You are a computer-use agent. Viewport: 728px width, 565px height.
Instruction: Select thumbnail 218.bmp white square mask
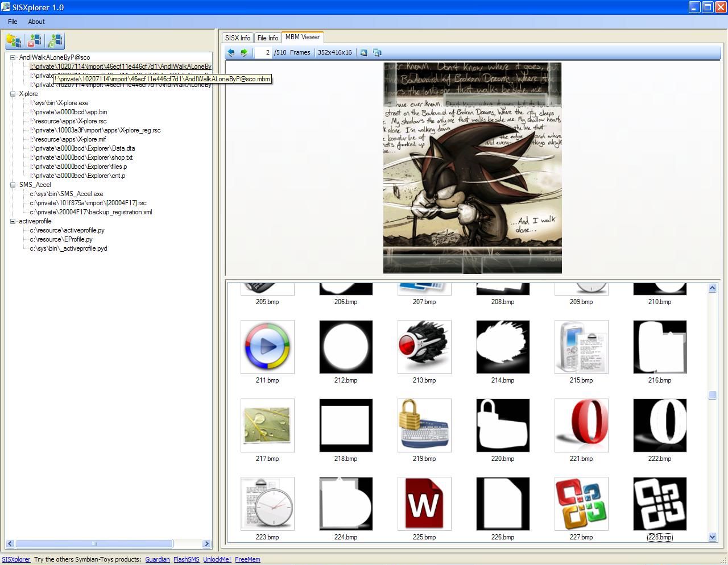[346, 425]
